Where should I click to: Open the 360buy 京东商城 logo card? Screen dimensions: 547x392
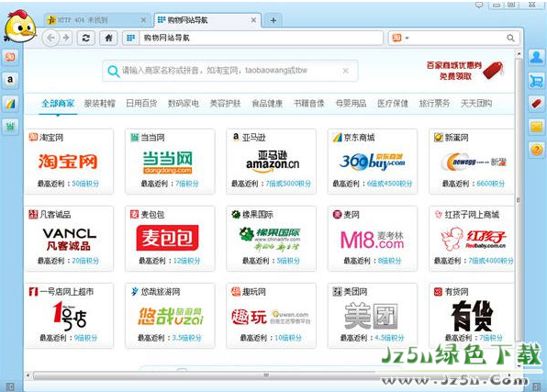click(x=373, y=162)
